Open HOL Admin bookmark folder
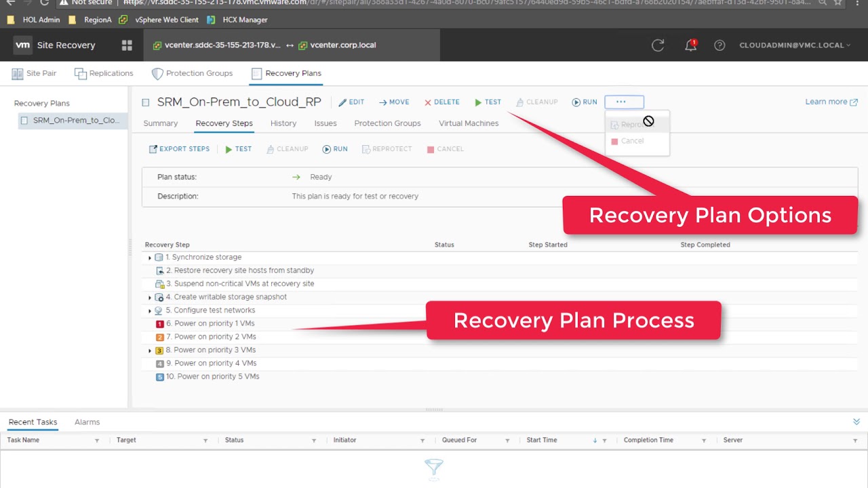 tap(33, 20)
